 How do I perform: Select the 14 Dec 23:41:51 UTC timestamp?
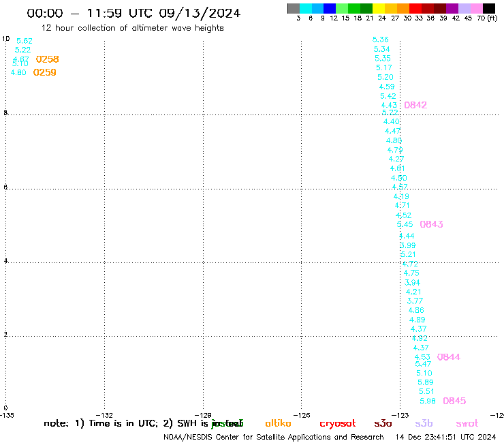coord(446,437)
